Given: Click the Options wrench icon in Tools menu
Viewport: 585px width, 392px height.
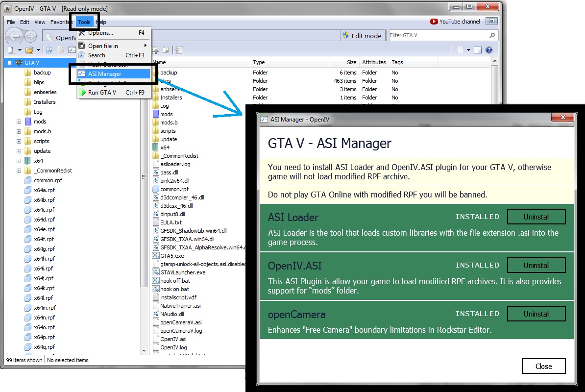Looking at the screenshot, I should coord(82,33).
